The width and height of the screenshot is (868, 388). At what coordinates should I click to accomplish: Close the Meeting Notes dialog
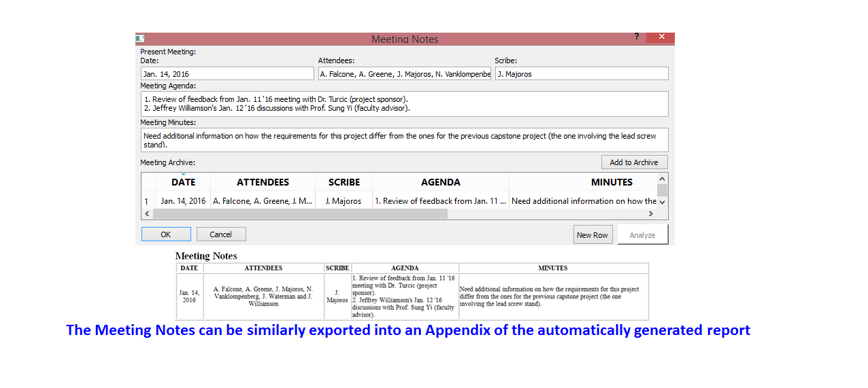tap(660, 37)
